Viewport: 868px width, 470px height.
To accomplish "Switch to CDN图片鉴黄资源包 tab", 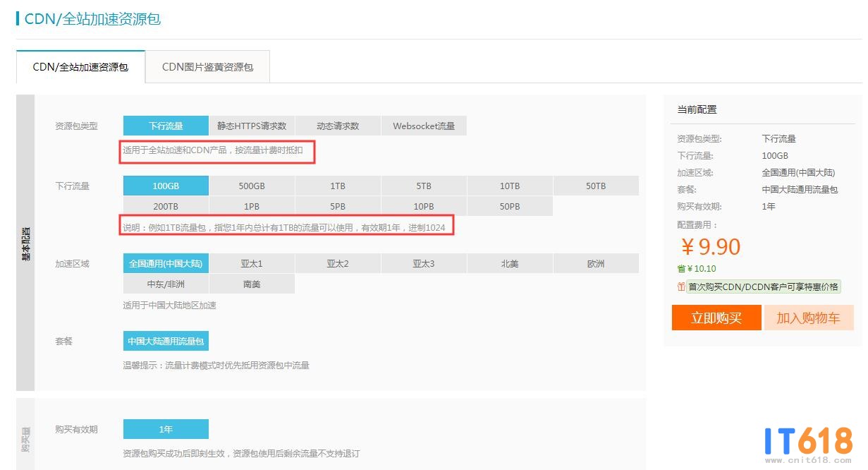I will point(207,67).
